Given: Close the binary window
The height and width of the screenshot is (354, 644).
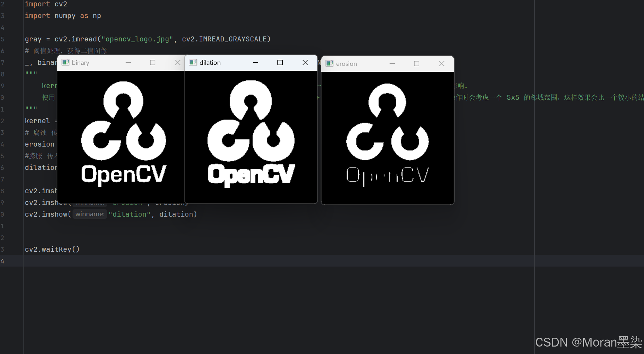Looking at the screenshot, I should (178, 63).
